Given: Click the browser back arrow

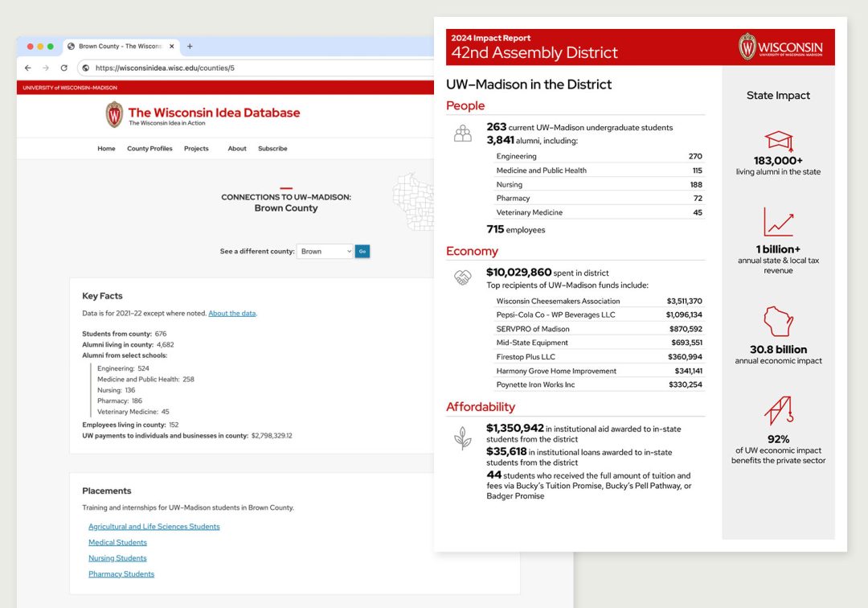Looking at the screenshot, I should [27, 68].
